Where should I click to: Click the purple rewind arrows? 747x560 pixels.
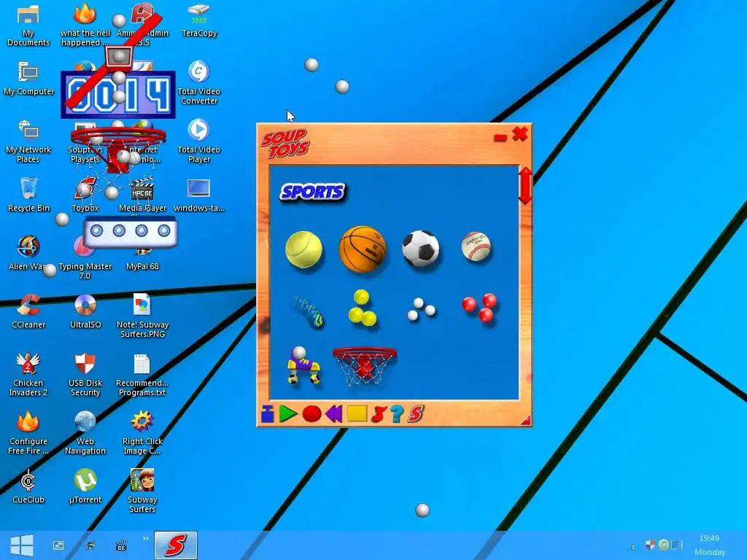[x=334, y=414]
